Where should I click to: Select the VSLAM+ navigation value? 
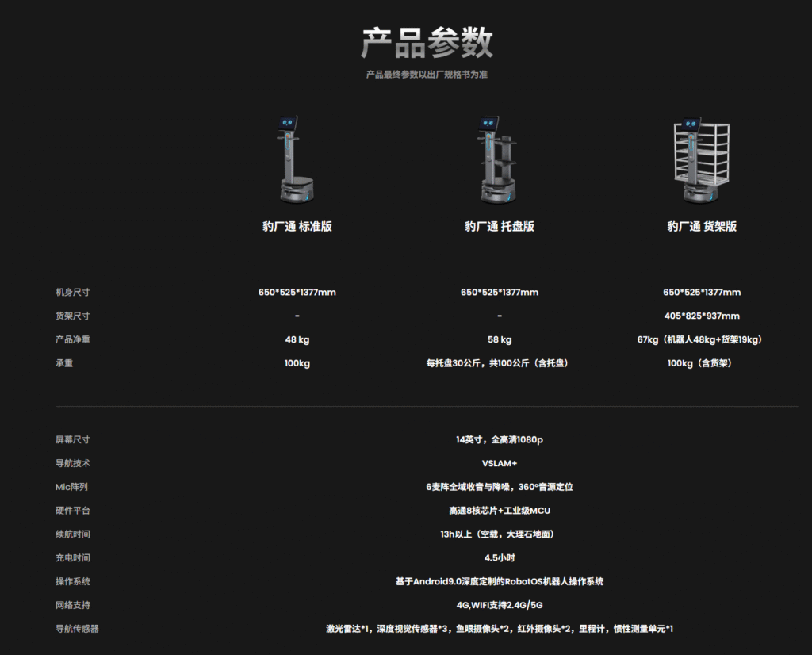pyautogui.click(x=499, y=464)
